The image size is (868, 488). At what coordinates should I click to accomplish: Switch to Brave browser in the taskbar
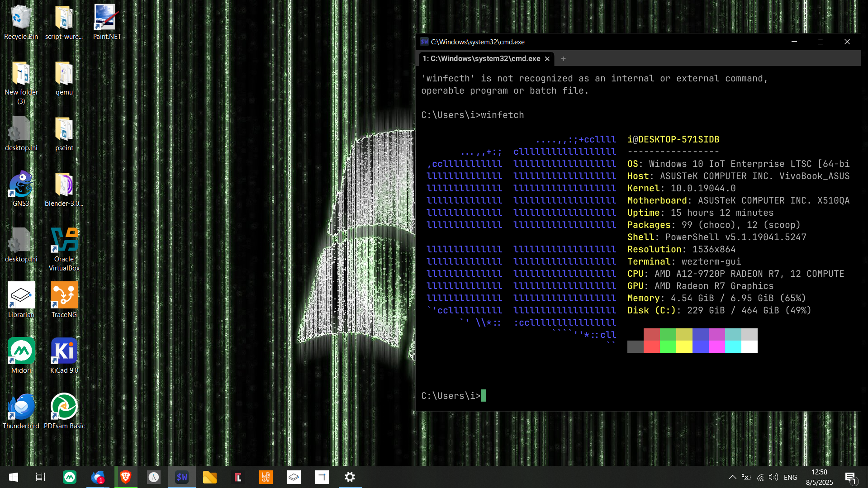pos(126,477)
